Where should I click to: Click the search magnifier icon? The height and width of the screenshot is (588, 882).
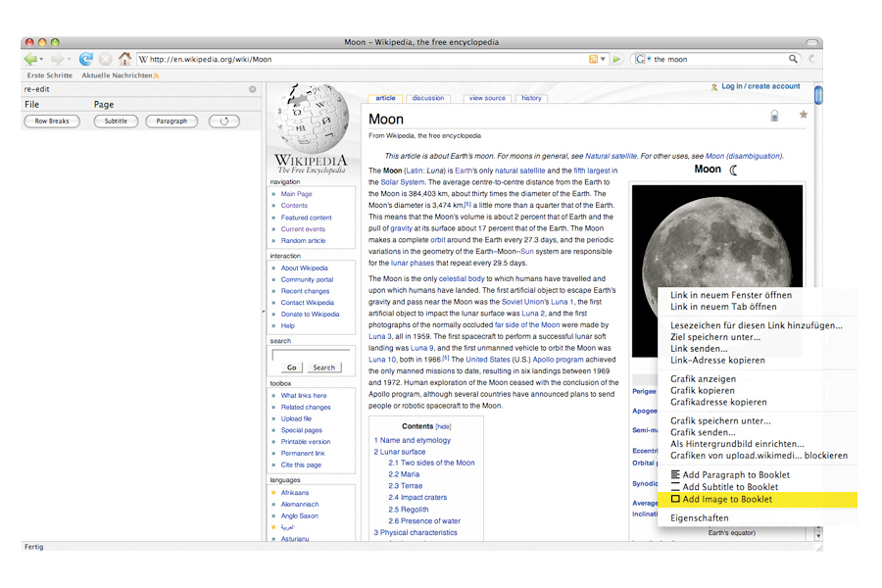[794, 60]
